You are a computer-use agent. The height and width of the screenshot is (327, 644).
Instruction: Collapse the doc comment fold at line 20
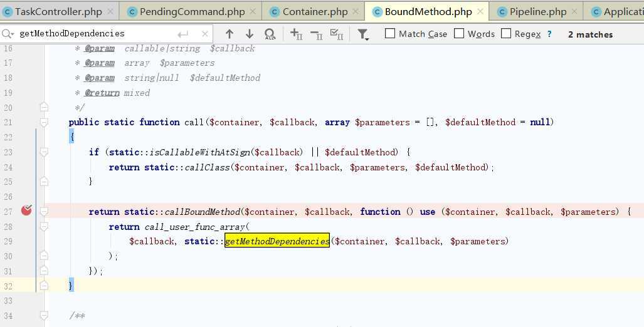click(44, 108)
